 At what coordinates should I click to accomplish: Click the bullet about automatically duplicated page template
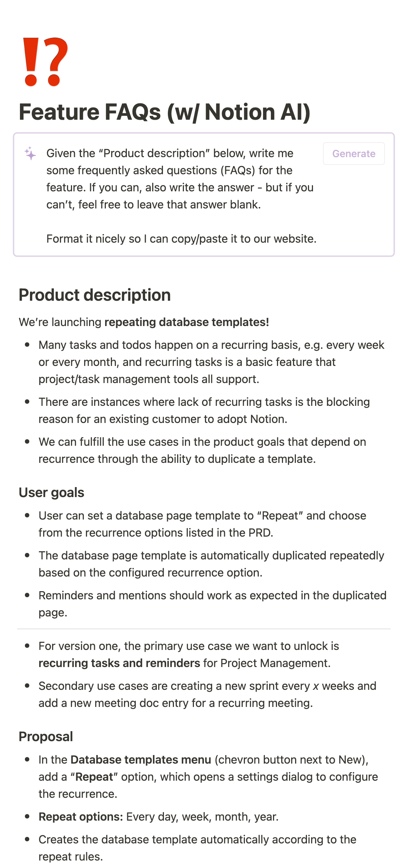coord(211,564)
